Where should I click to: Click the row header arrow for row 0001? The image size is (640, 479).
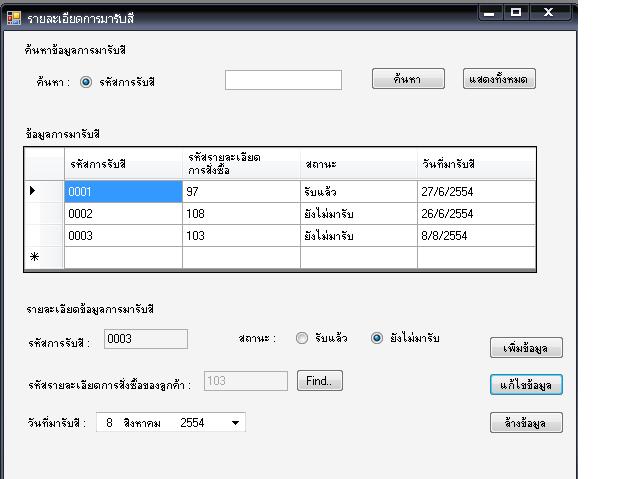pyautogui.click(x=44, y=191)
